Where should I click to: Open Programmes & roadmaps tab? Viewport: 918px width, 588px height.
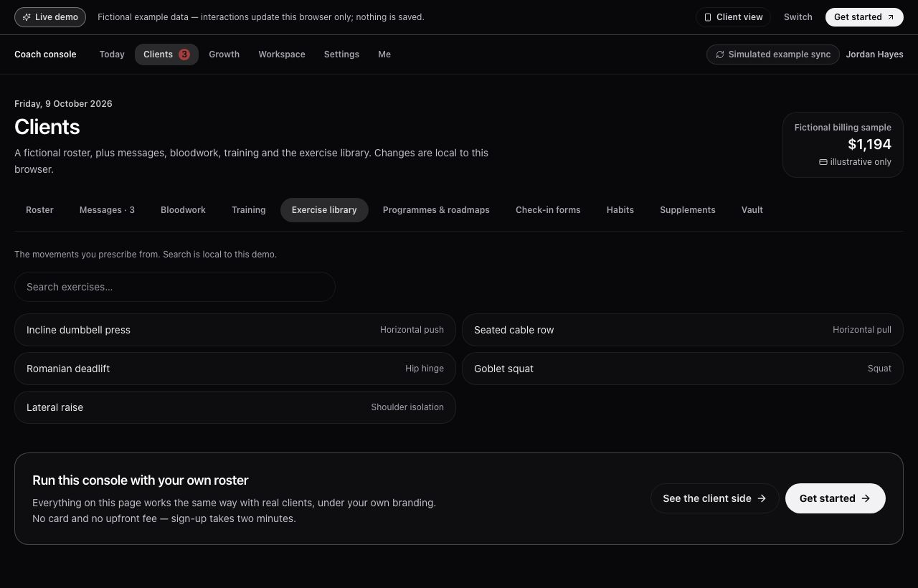(436, 210)
